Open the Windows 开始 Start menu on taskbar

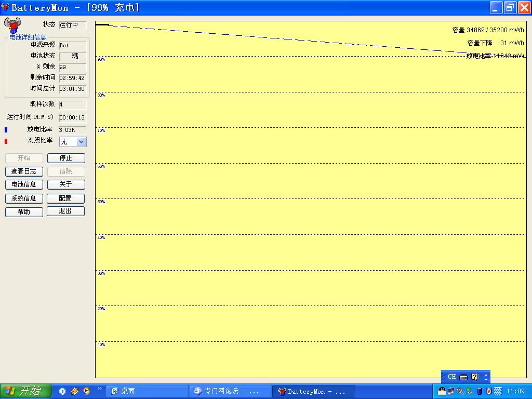26,391
